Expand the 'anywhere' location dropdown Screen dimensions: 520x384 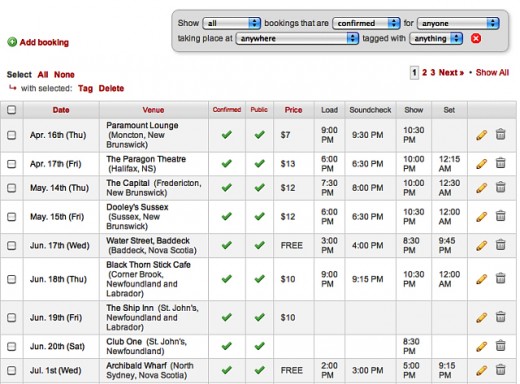[x=297, y=38]
